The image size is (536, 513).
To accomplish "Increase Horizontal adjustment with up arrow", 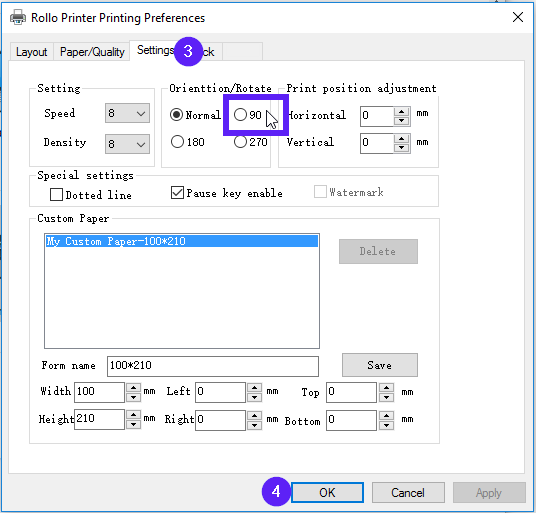I will point(402,112).
